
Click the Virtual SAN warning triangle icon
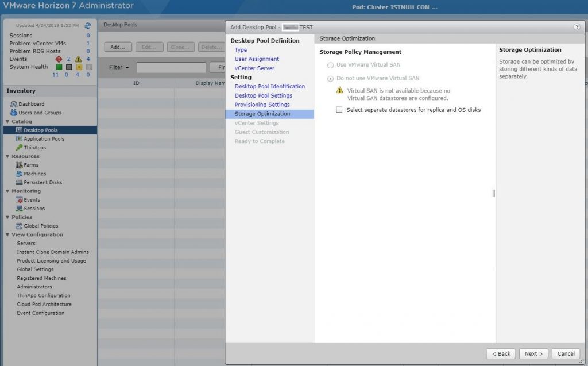(340, 90)
